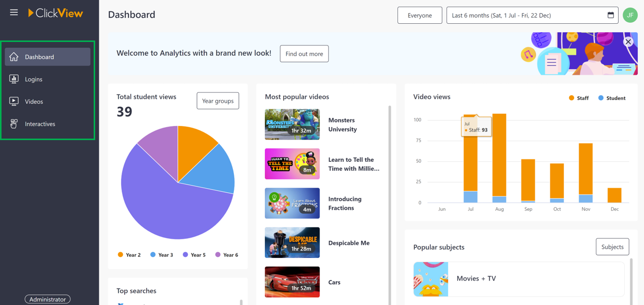Click the Popular subjects scrollbar

[631, 281]
